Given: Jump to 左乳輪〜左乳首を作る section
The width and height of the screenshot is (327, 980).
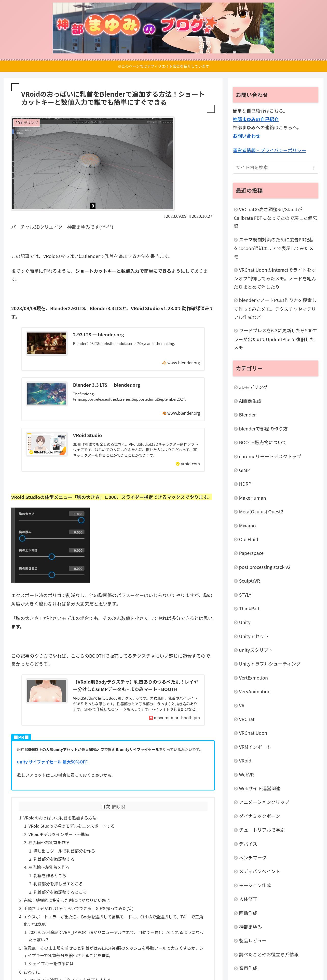Looking at the screenshot, I should coord(49,867).
